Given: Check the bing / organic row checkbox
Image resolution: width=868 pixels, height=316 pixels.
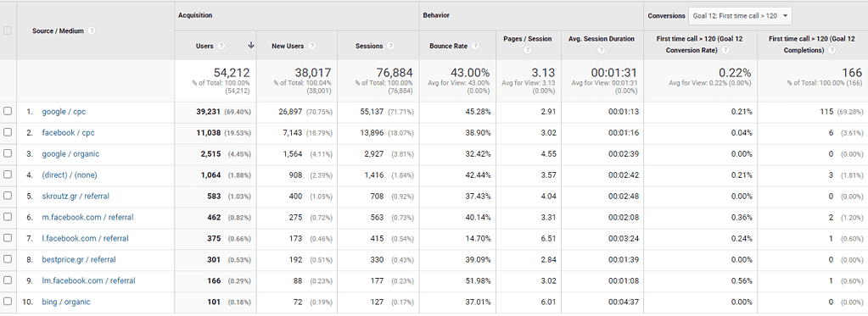Looking at the screenshot, I should (8, 301).
